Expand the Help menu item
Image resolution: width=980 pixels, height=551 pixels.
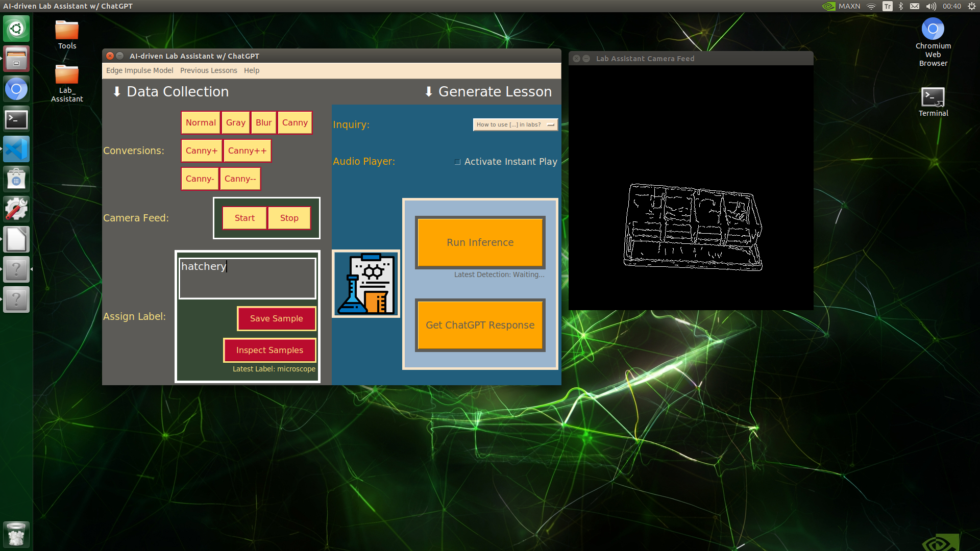[x=251, y=70]
